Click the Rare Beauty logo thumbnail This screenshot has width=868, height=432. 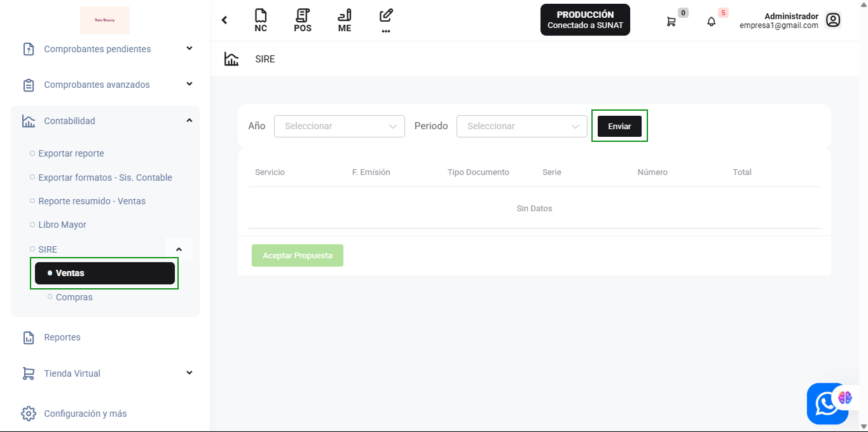pyautogui.click(x=105, y=20)
